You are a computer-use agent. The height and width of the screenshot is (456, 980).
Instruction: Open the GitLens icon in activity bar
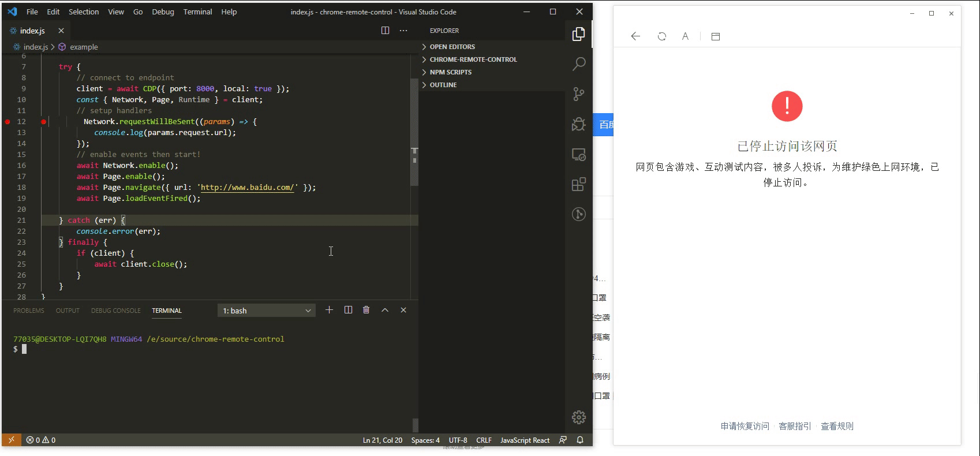[x=578, y=214]
